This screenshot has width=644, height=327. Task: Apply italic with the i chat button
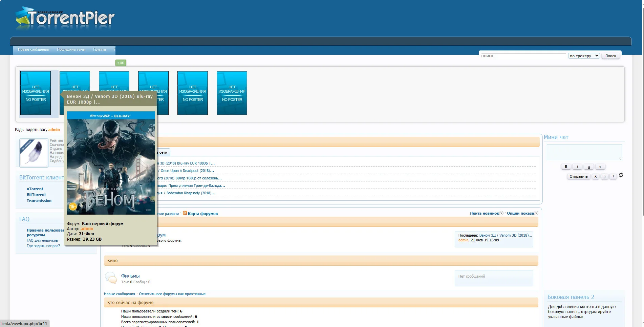pyautogui.click(x=577, y=167)
